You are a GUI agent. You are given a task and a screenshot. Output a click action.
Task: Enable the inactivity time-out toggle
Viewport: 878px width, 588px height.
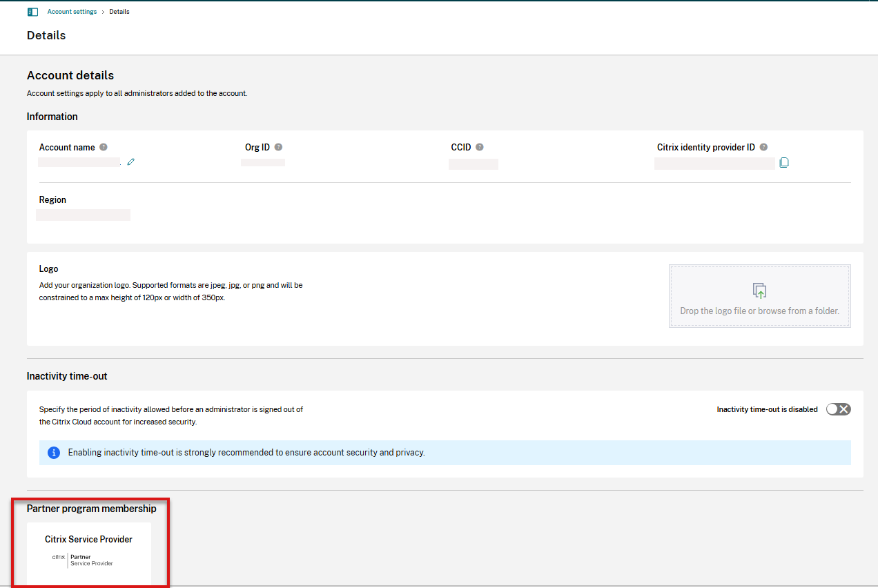(839, 409)
